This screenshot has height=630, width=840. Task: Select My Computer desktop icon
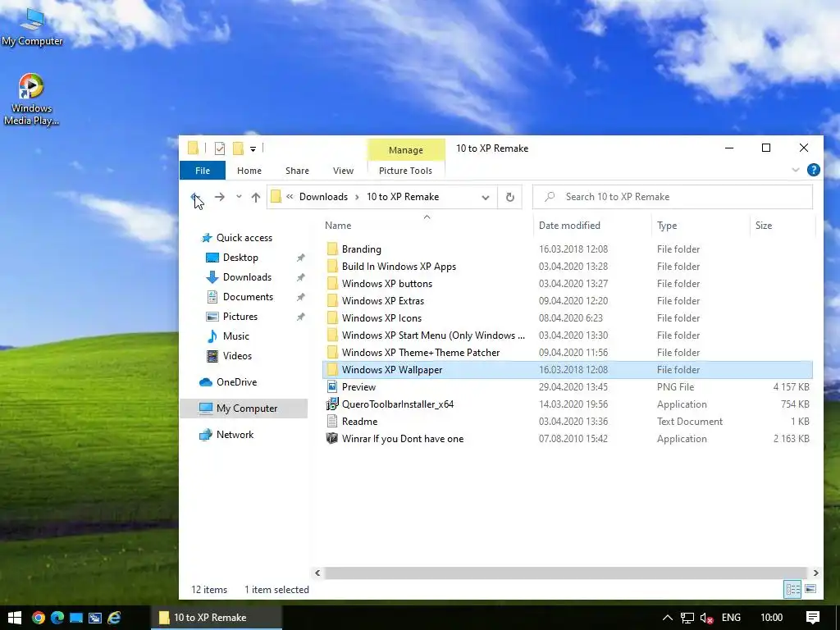click(x=32, y=28)
